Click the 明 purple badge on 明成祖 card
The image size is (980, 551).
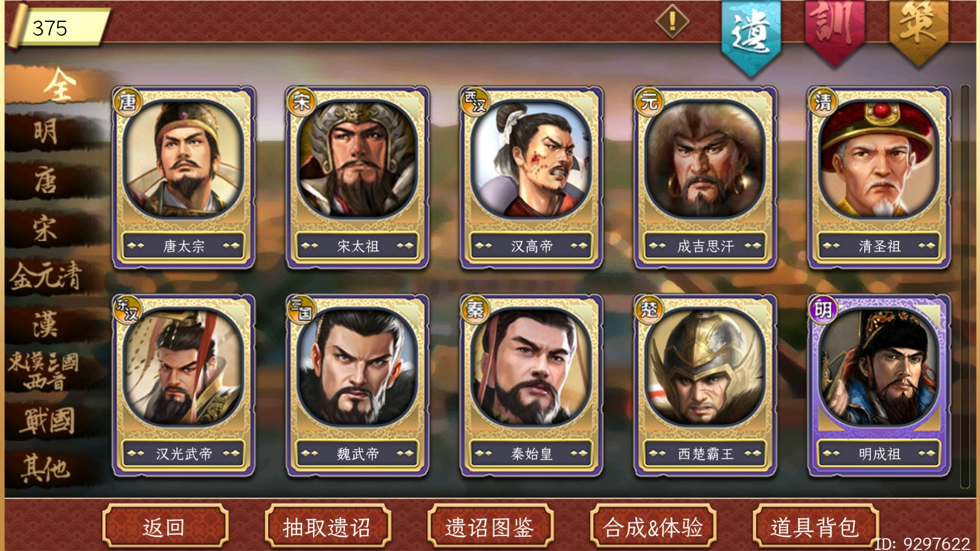point(823,310)
